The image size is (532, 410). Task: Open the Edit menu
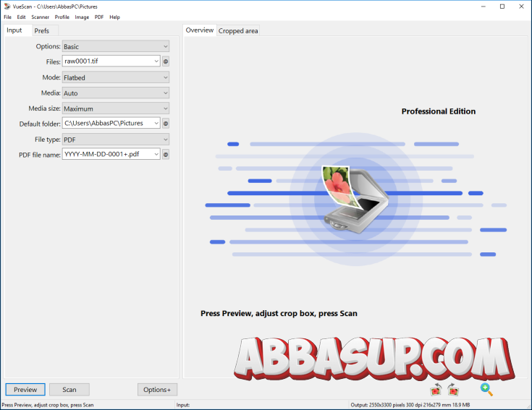click(22, 17)
